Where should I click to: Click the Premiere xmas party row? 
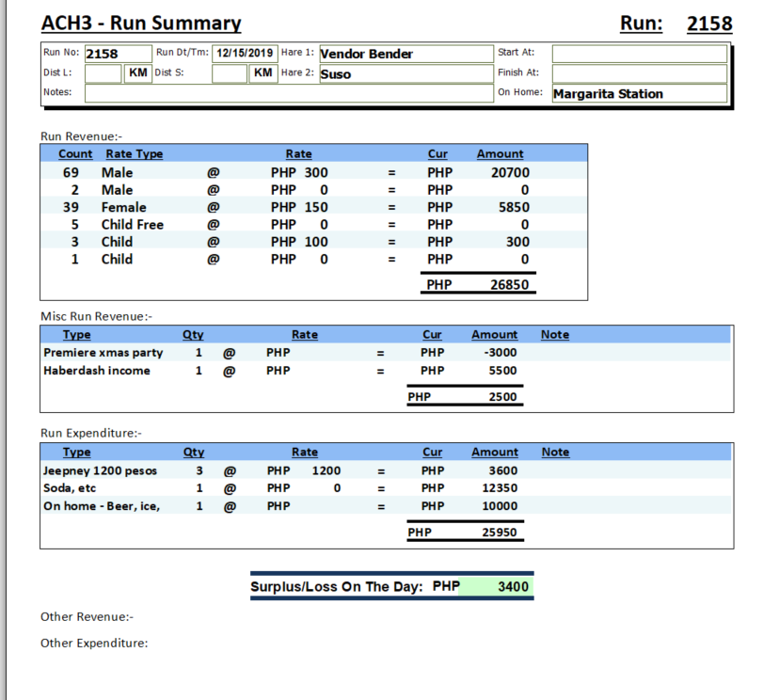click(103, 353)
